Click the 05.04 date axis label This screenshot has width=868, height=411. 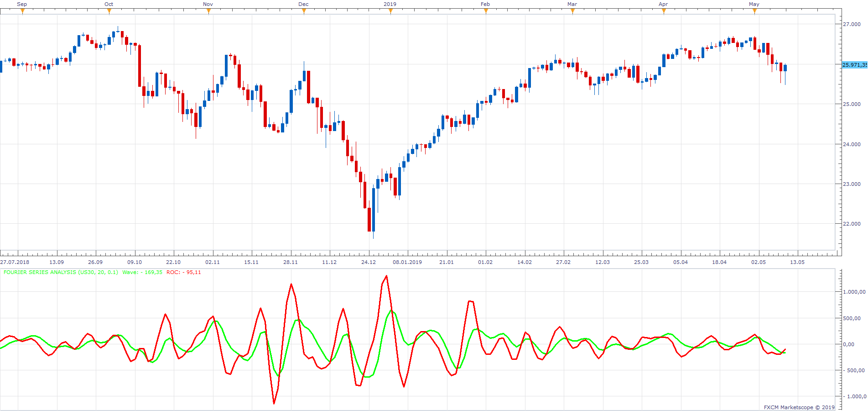(x=681, y=262)
